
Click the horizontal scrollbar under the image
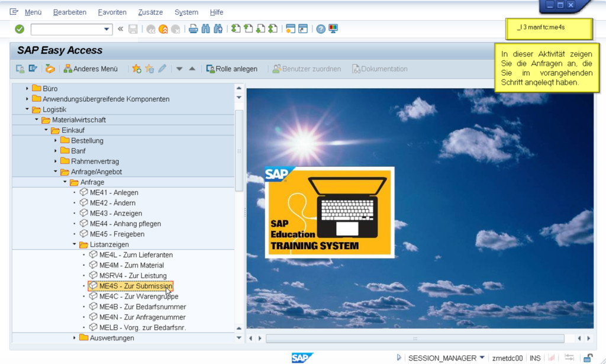coord(414,339)
